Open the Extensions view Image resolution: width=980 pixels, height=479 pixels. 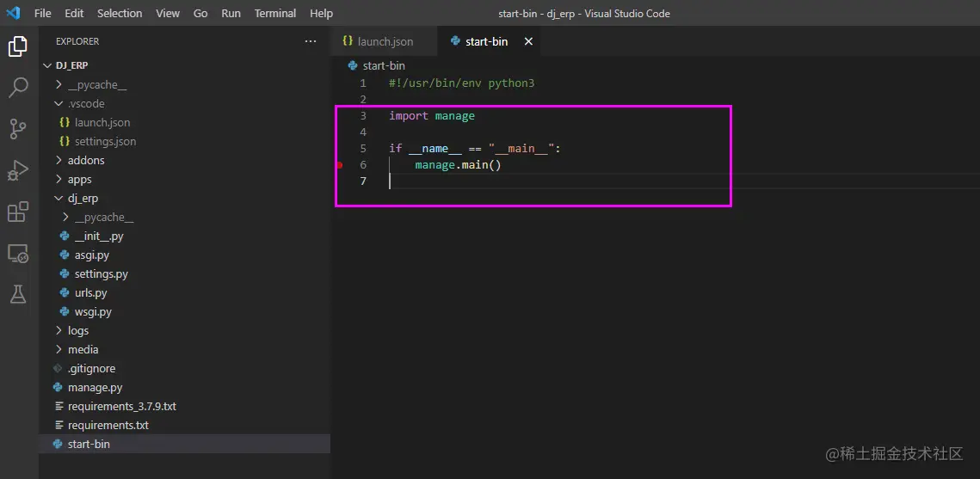tap(18, 212)
